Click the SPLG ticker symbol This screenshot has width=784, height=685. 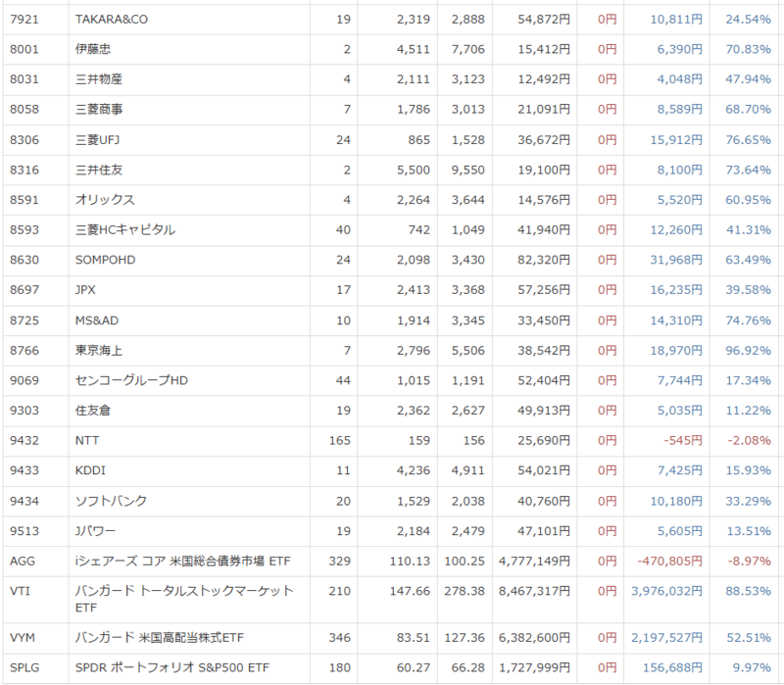[x=24, y=668]
